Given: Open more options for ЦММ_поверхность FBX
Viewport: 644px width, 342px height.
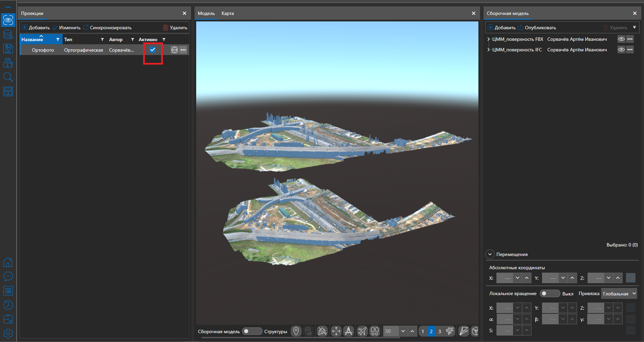Looking at the screenshot, I should pos(630,39).
